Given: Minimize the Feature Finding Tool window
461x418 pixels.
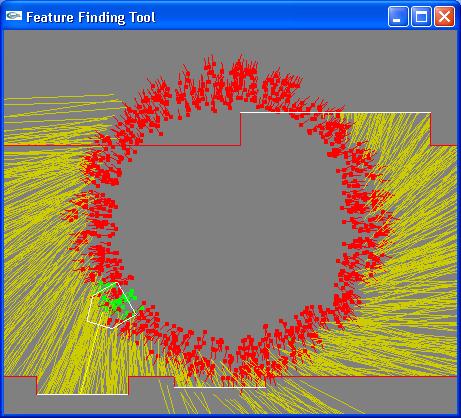Looking at the screenshot, I should point(398,16).
